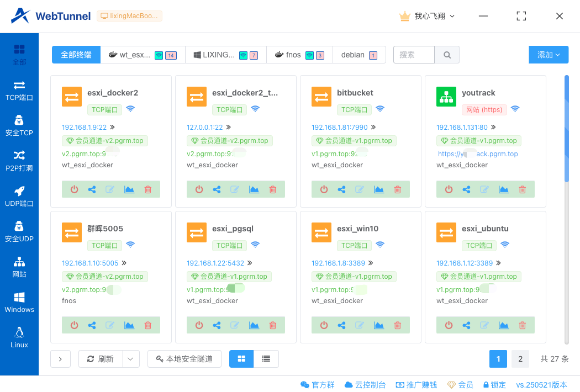Image resolution: width=580 pixels, height=392 pixels.
Task: Open 安全TCP section in sidebar
Action: click(x=19, y=125)
